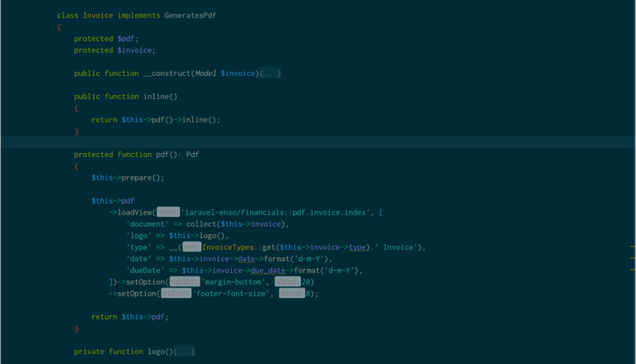Click the 'document' array key
This screenshot has width=636, height=364.
click(x=147, y=224)
